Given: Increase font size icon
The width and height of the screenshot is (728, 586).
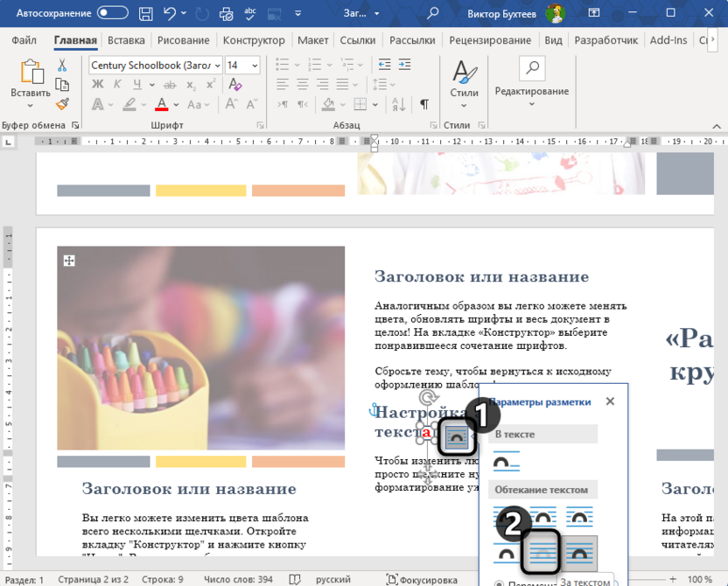Looking at the screenshot, I should point(231,104).
